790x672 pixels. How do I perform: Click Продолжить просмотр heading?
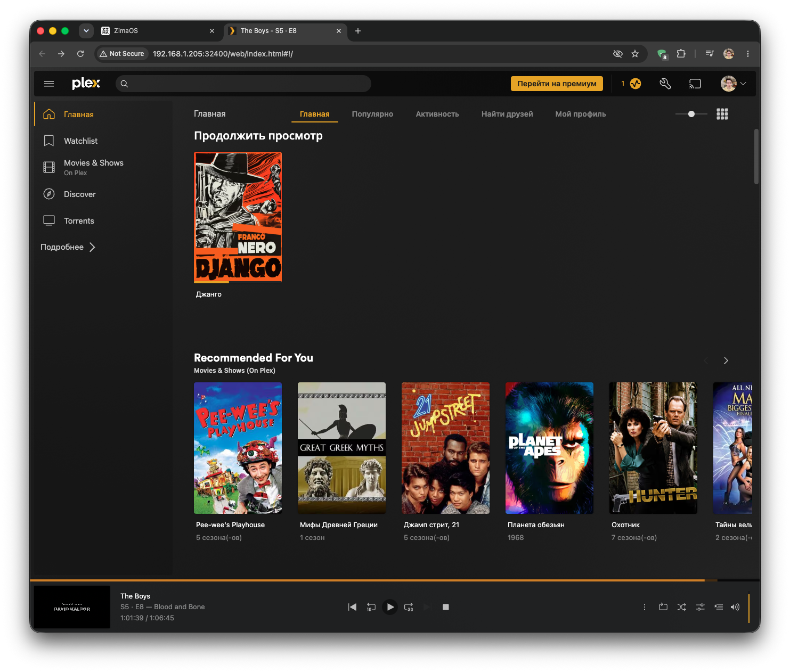tap(258, 136)
